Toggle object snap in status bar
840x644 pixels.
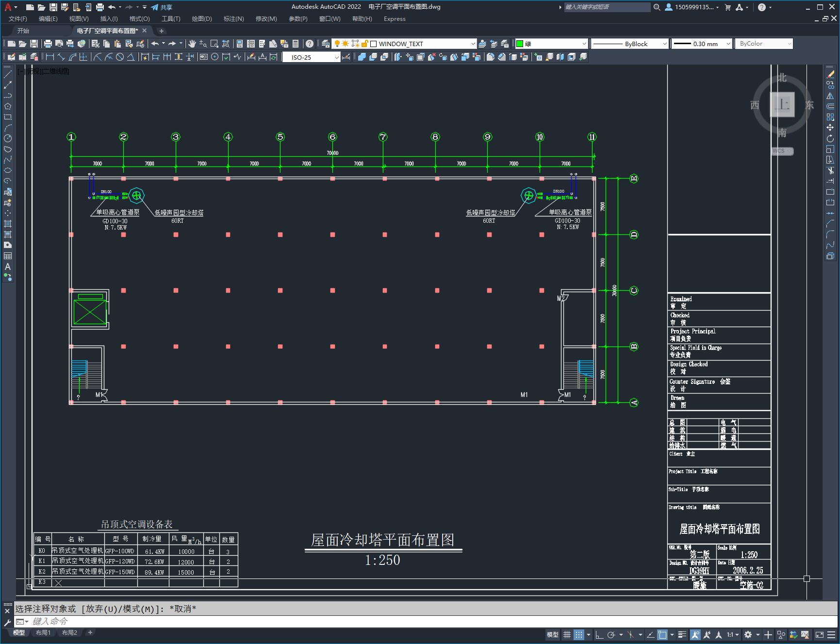click(x=662, y=634)
